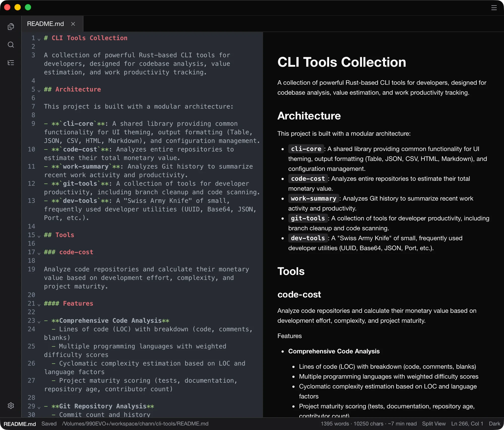Click the git-tools code badge in preview
504x430 pixels.
click(x=308, y=218)
